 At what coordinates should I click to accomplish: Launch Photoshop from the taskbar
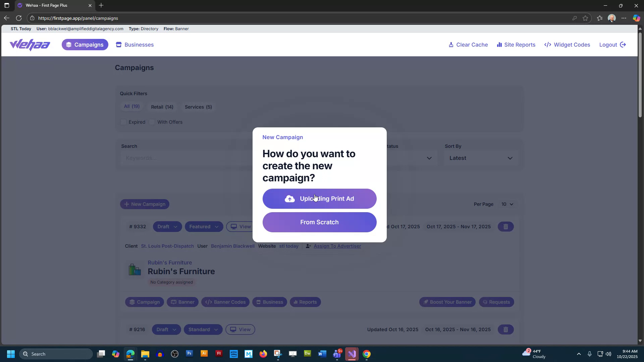coord(189,354)
